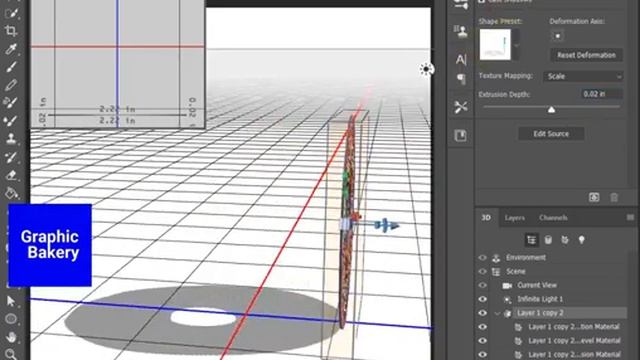The height and width of the screenshot is (360, 640).
Task: Hide Infinite Light 1
Action: click(482, 299)
